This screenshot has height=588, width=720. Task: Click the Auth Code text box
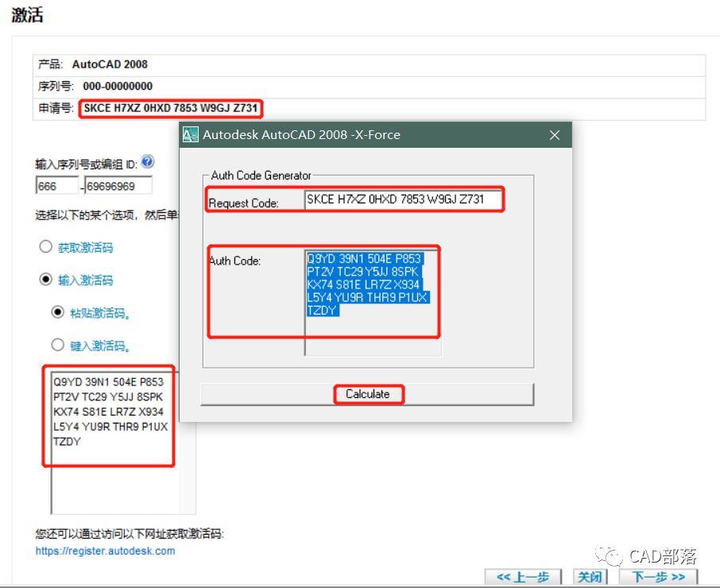point(373,303)
